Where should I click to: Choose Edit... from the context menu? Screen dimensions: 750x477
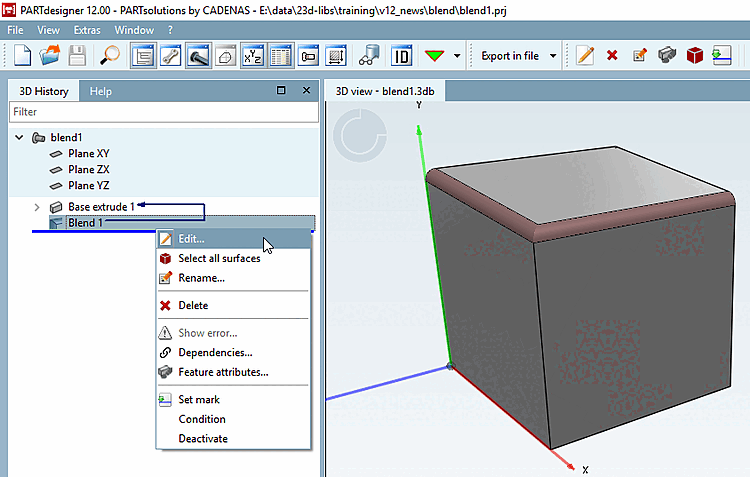click(191, 239)
